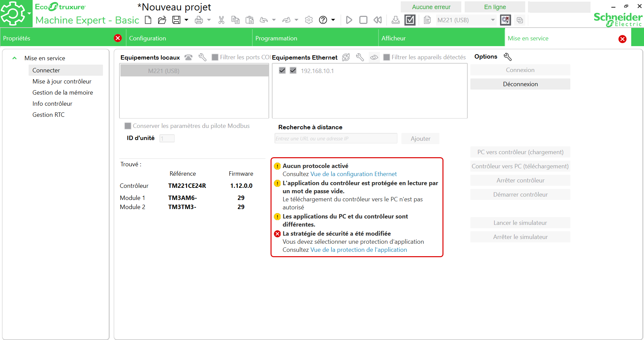
Task: Click the new project file icon
Action: 148,20
